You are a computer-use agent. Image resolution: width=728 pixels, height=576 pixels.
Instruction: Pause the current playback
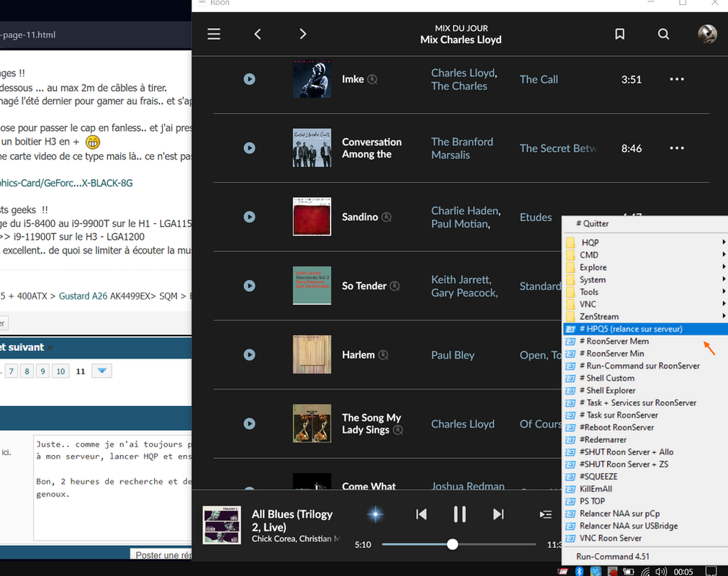(459, 514)
